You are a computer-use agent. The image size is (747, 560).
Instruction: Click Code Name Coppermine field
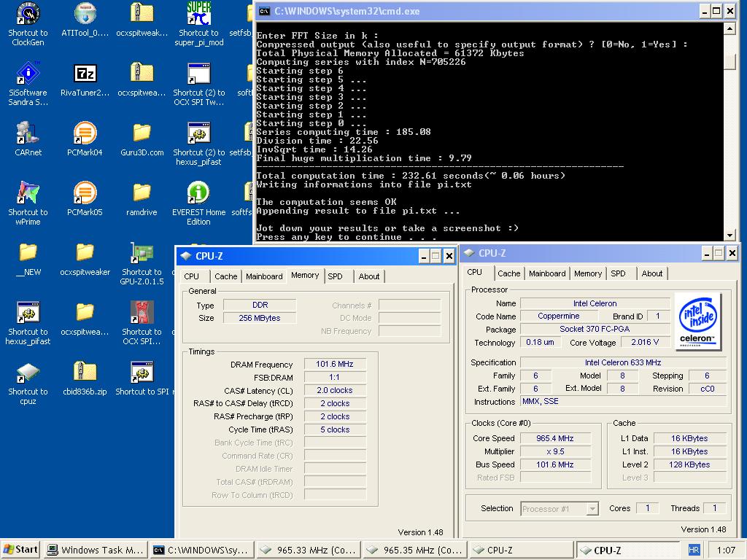(559, 316)
